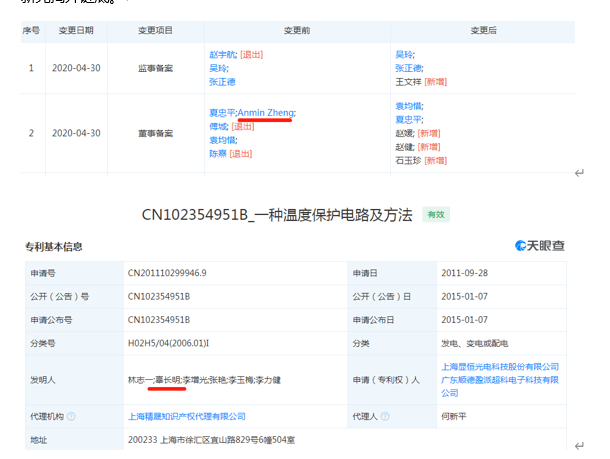Click the 地址 field label
The height and width of the screenshot is (459, 610).
click(x=39, y=440)
